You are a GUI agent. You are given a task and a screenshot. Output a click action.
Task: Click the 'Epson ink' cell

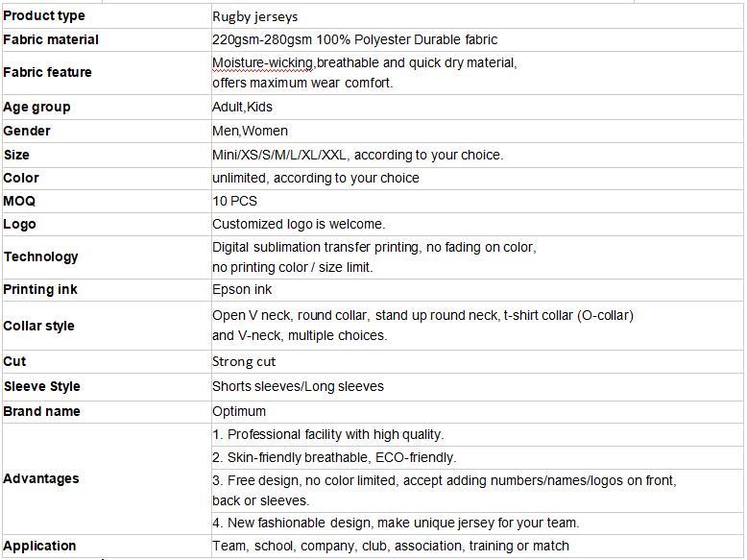click(x=477, y=290)
